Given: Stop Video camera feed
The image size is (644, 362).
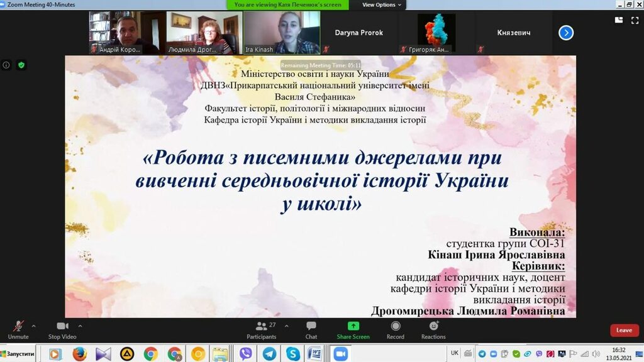Looking at the screenshot, I should (x=62, y=329).
